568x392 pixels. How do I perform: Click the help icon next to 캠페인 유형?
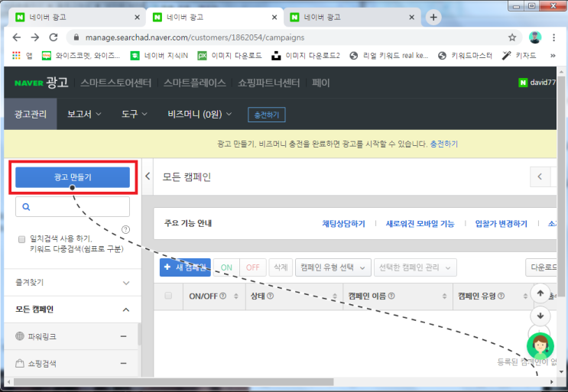[x=501, y=296]
